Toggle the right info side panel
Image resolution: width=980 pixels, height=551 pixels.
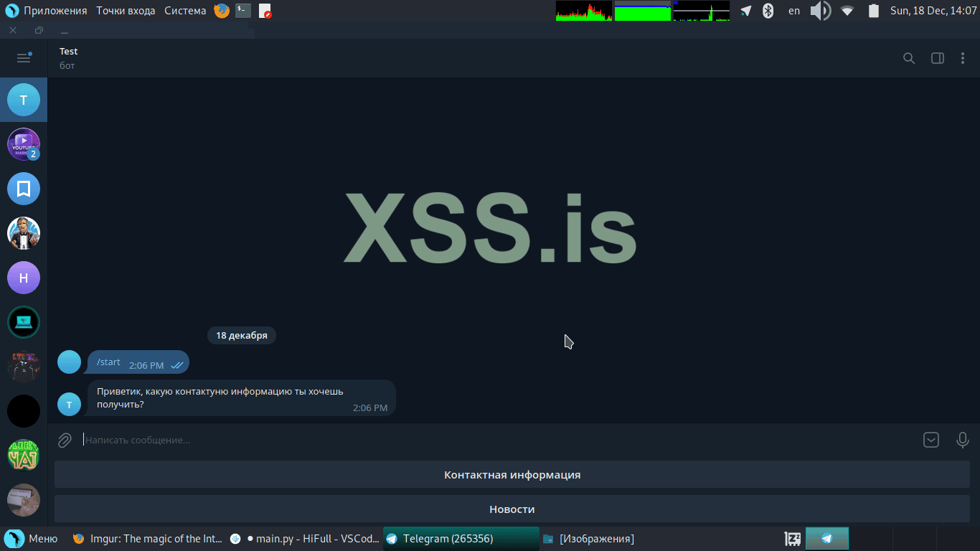pyautogui.click(x=937, y=58)
